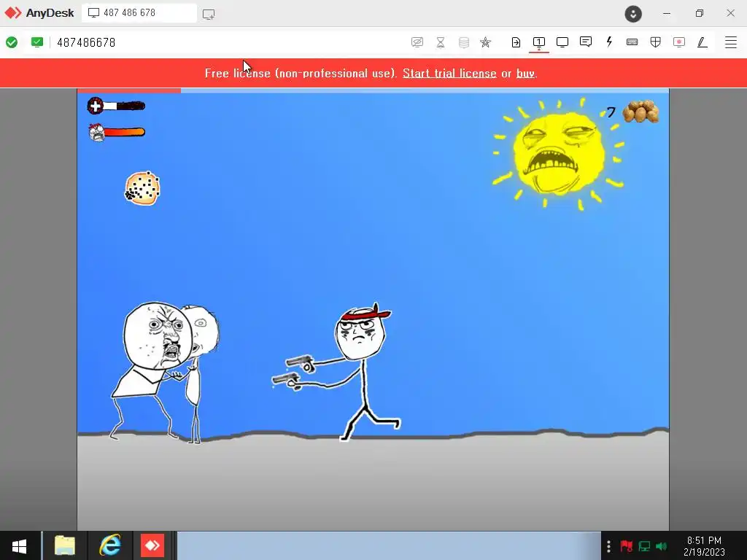Click the buy link in banner
Screen dimensions: 747x560
point(525,74)
